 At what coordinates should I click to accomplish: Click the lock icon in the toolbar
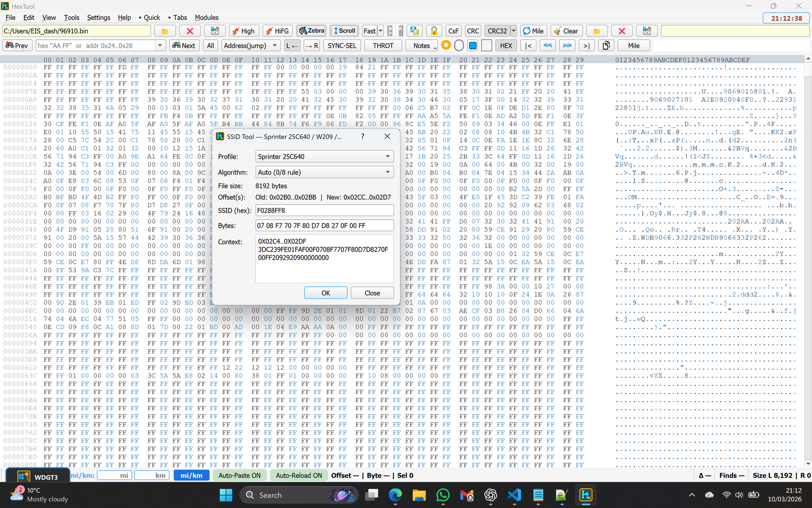click(x=434, y=31)
